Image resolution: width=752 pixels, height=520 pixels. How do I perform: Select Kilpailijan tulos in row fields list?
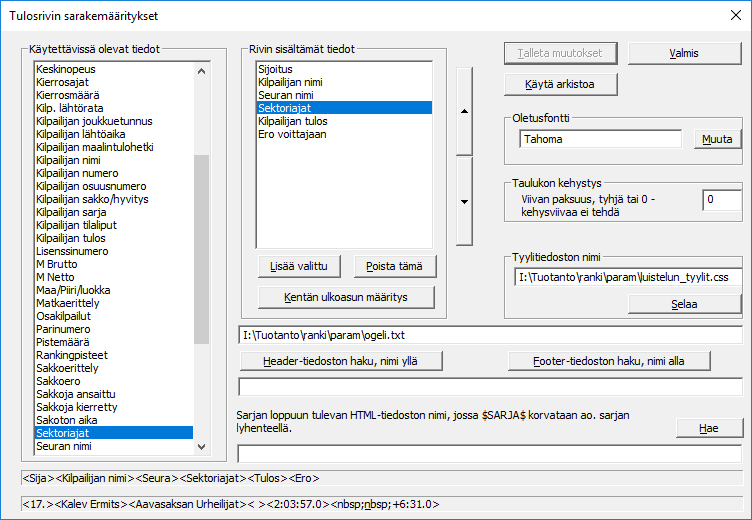point(293,120)
